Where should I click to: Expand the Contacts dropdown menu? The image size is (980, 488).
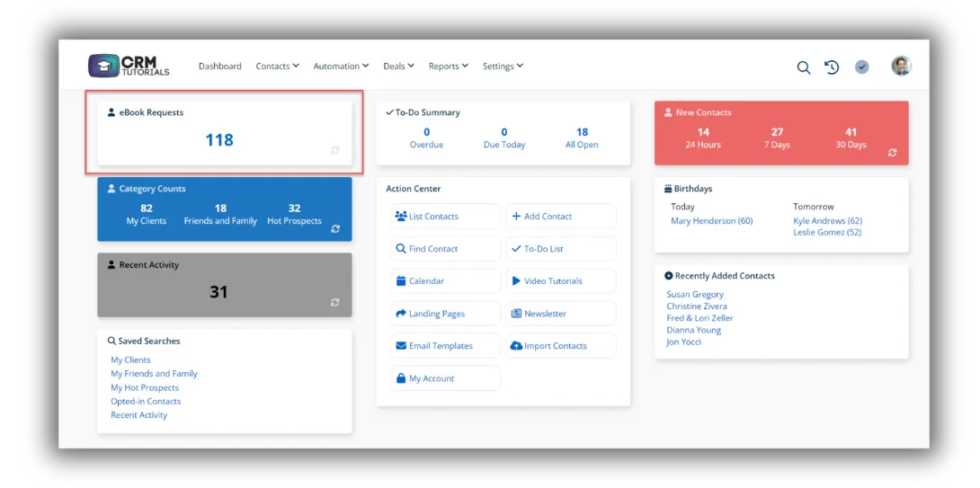click(278, 67)
